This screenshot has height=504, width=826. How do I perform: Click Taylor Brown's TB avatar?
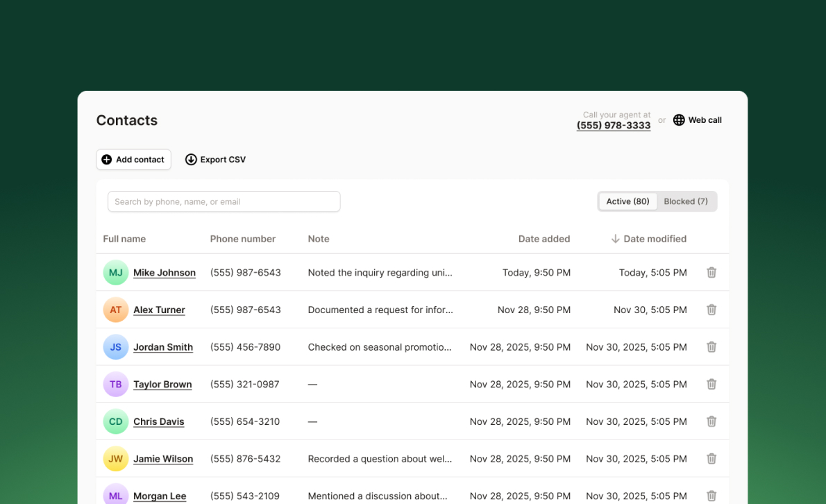[x=115, y=384]
